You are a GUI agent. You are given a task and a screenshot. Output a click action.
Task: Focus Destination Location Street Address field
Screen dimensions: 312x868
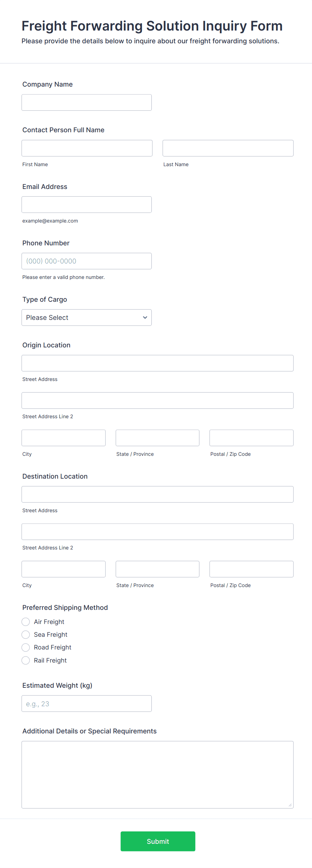point(157,494)
